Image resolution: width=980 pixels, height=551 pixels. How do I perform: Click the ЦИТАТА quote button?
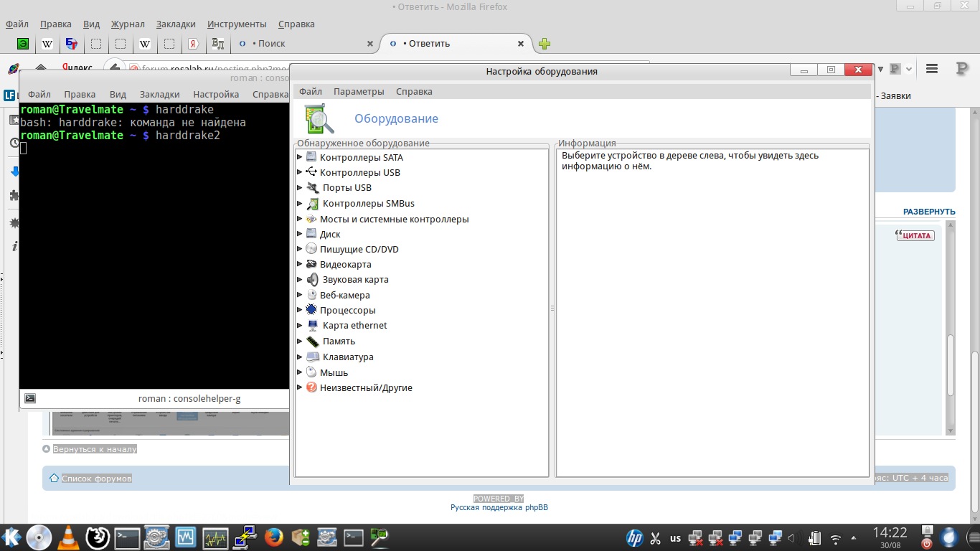[x=915, y=235]
